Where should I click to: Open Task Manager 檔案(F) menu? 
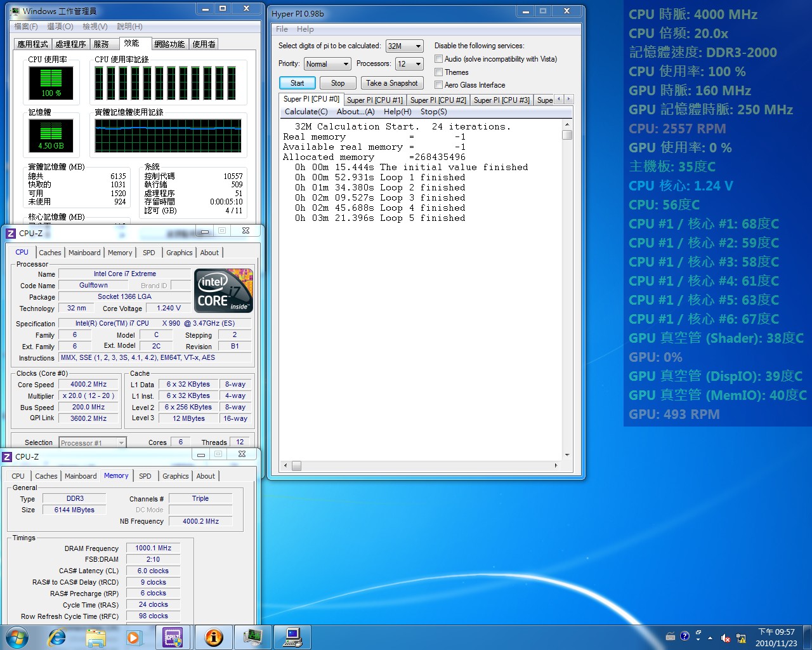click(x=26, y=27)
